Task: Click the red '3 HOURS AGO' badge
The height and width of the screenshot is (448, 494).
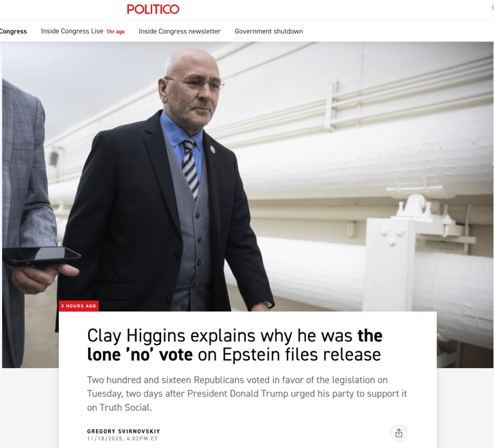Action: pyautogui.click(x=79, y=306)
